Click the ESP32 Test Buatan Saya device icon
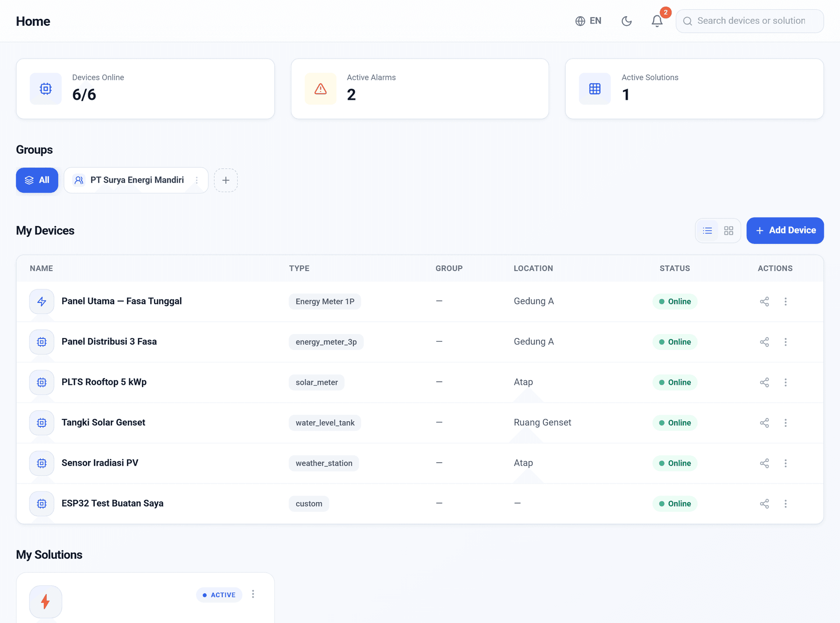 [42, 503]
